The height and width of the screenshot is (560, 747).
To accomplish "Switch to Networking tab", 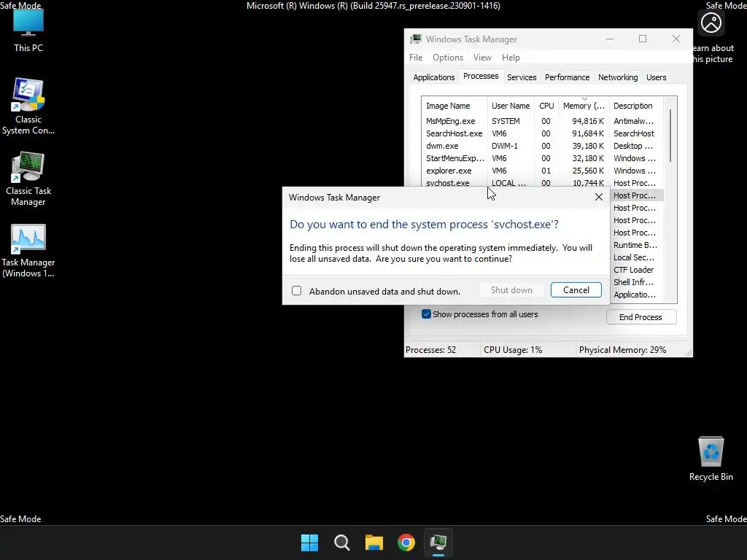I will click(x=618, y=77).
